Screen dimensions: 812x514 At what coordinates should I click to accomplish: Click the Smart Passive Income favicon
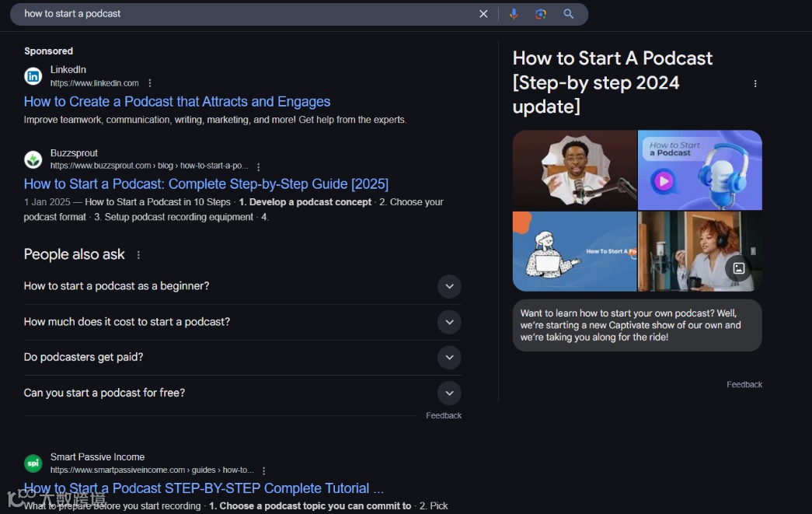click(33, 463)
